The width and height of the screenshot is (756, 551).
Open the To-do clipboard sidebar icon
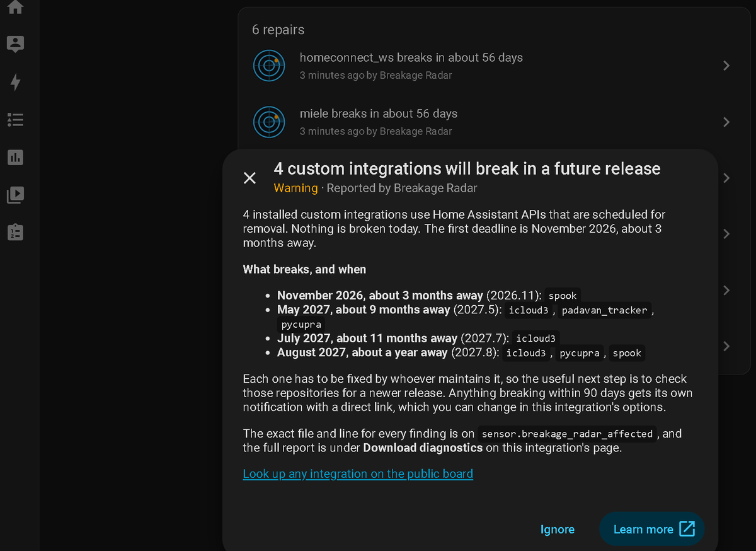15,232
